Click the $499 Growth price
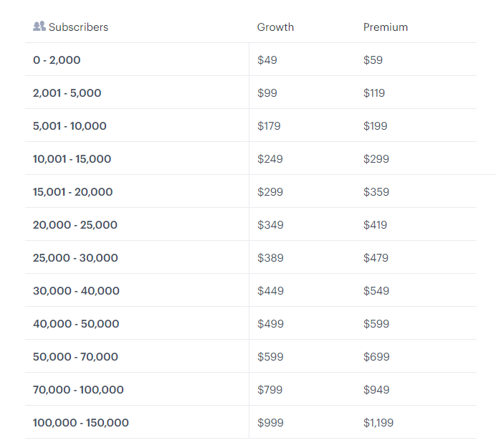This screenshot has height=448, width=496. click(x=270, y=324)
